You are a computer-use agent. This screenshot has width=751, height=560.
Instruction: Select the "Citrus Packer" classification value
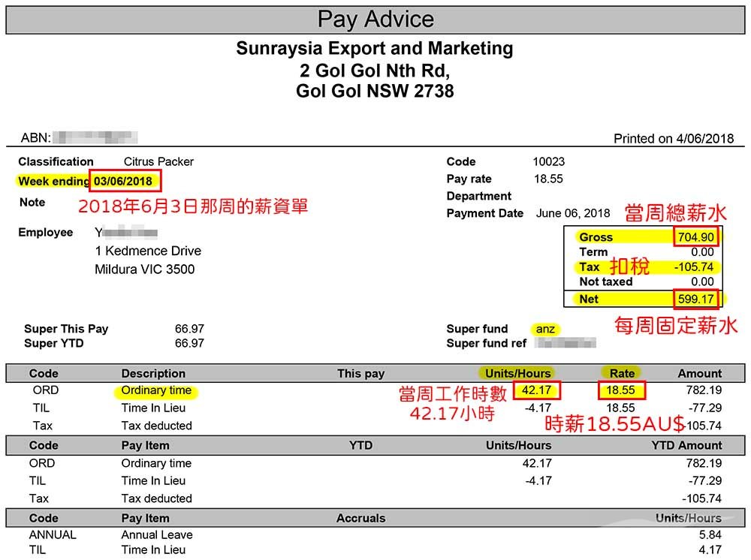[158, 161]
